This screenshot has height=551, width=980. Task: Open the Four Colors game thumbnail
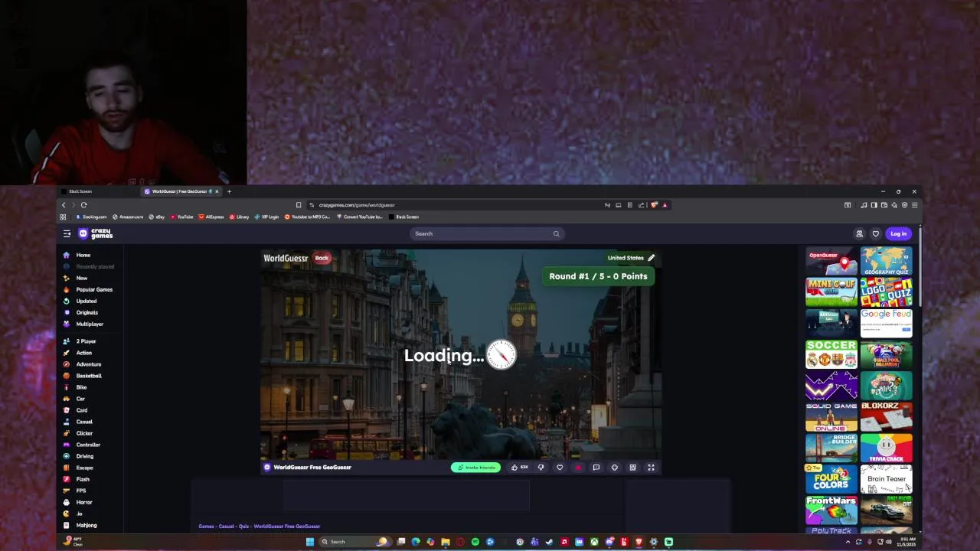click(831, 479)
